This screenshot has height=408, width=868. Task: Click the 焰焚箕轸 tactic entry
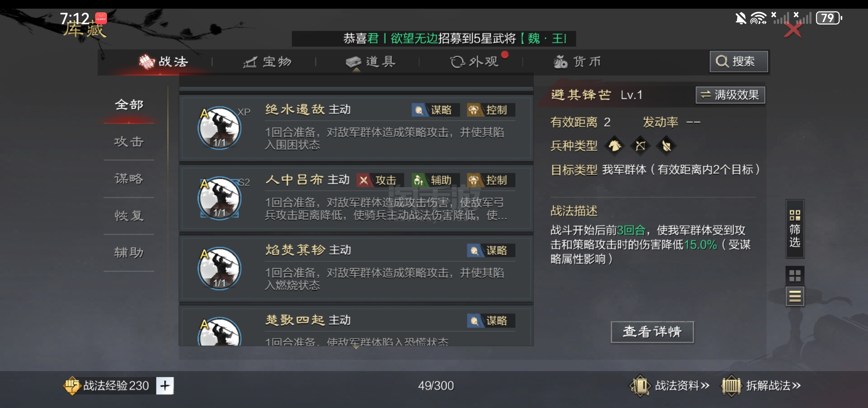(356, 268)
